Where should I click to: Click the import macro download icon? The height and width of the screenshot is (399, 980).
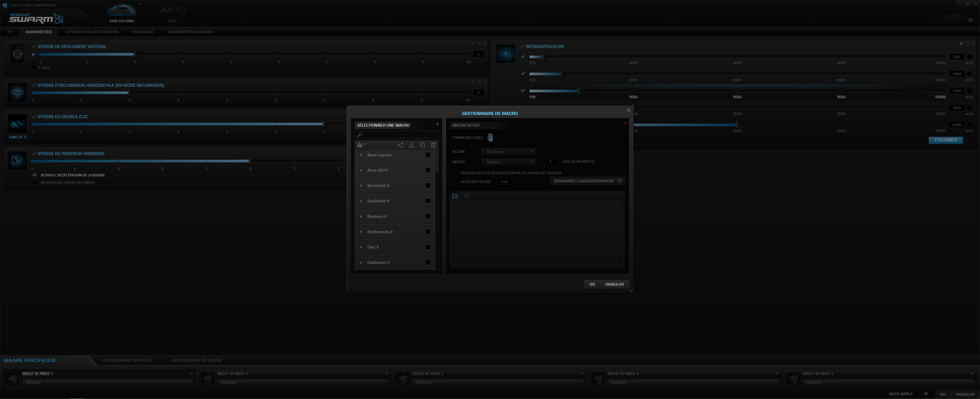click(411, 145)
